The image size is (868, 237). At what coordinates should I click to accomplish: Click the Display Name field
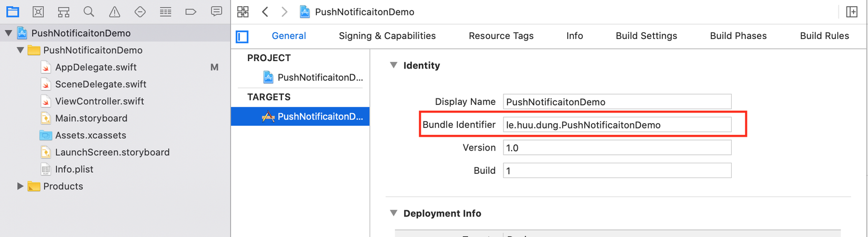[x=617, y=102]
